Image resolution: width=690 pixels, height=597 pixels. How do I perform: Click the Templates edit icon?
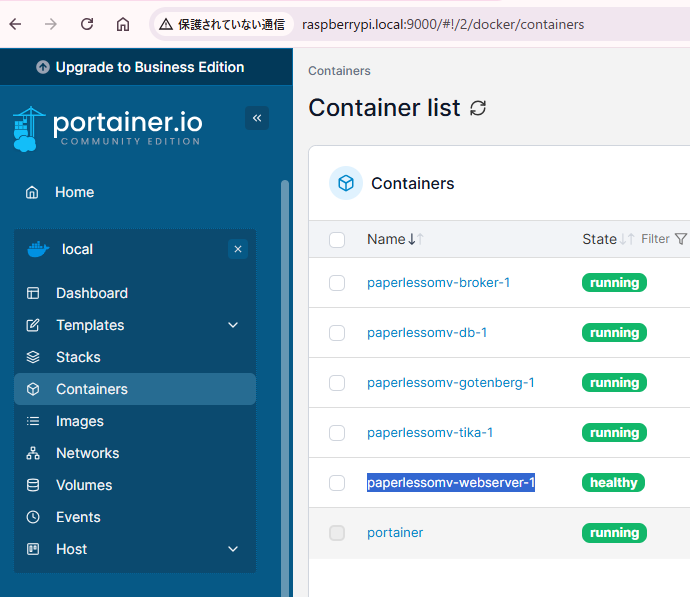pos(33,325)
